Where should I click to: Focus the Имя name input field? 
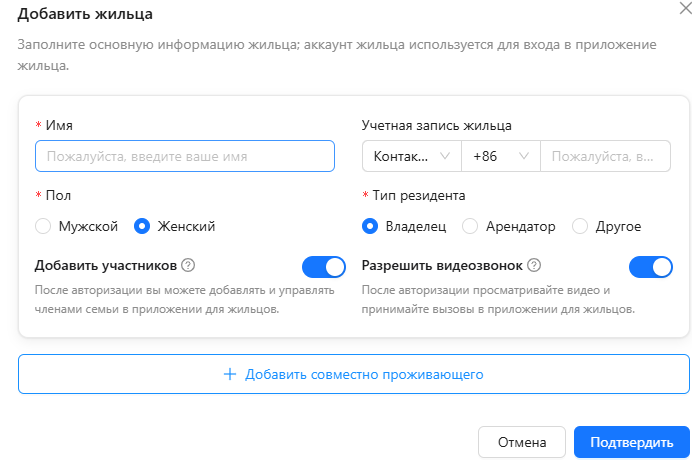point(185,156)
